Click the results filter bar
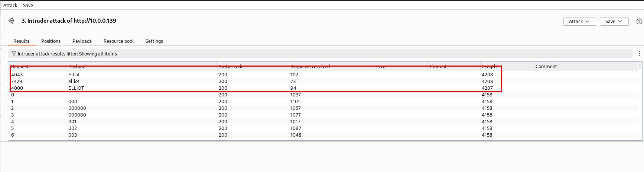The width and height of the screenshot is (644, 172). click(319, 54)
